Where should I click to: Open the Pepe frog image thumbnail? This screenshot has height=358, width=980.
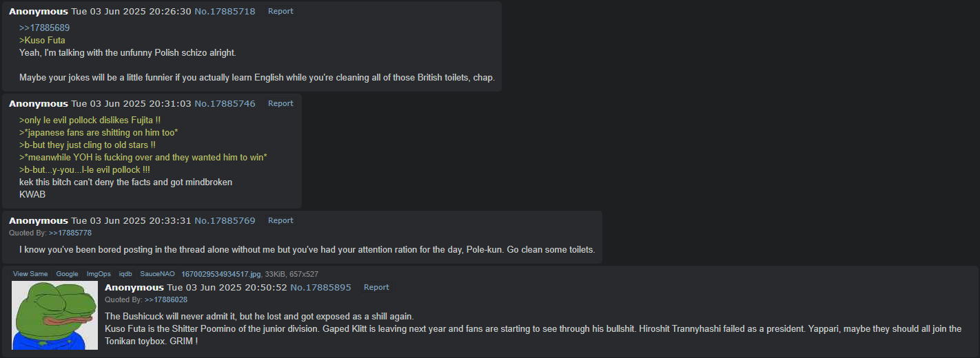[55, 315]
